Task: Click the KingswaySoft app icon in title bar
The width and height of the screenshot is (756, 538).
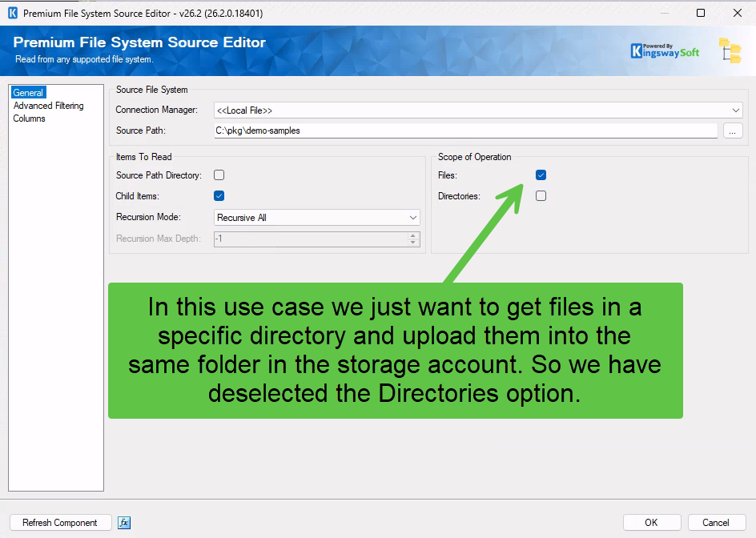Action: click(13, 13)
